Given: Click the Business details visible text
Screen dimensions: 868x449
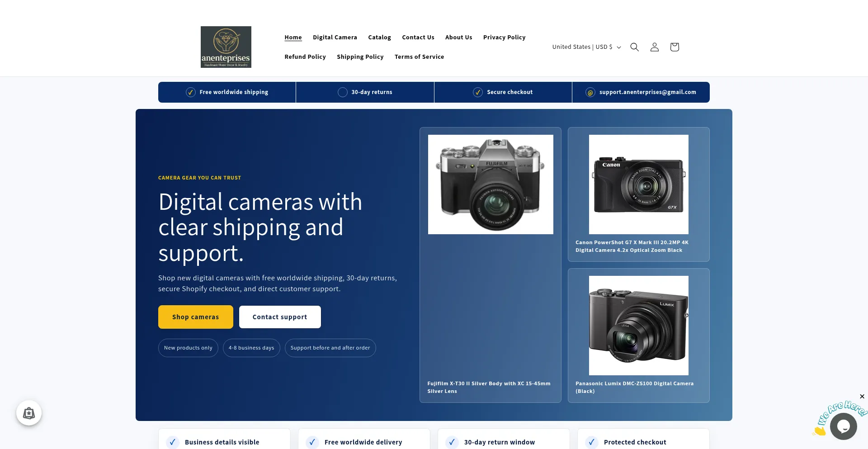Looking at the screenshot, I should tap(222, 442).
